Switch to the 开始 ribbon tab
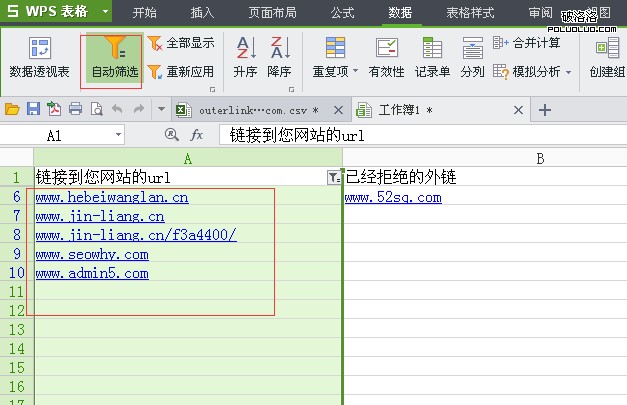The image size is (627, 405). click(144, 13)
